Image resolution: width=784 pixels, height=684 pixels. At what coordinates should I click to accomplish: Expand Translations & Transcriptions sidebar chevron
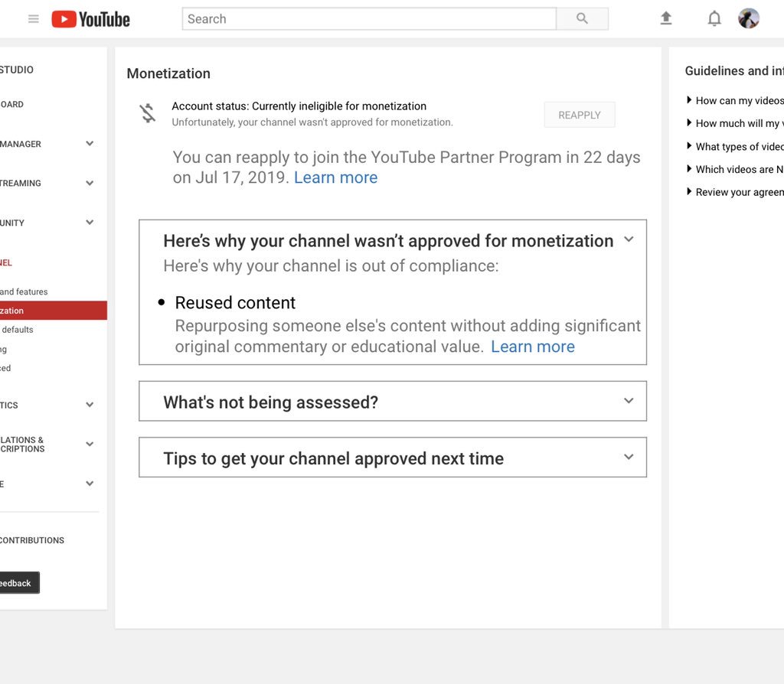pos(90,444)
